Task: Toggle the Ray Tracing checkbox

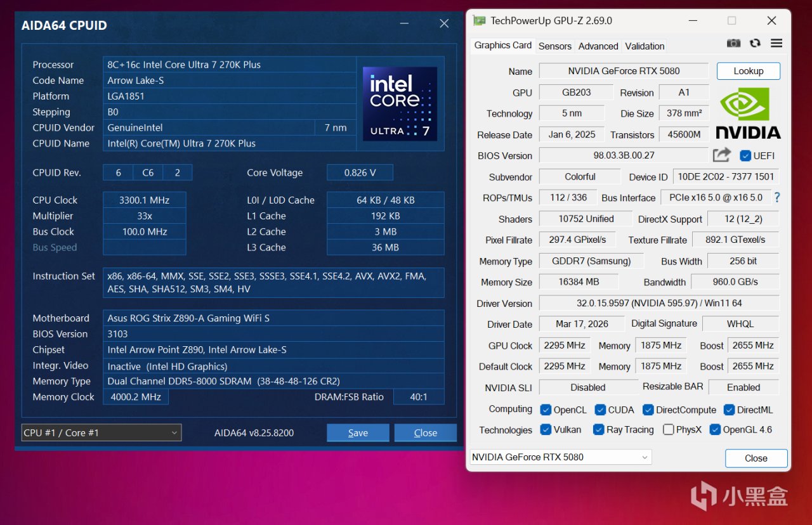Action: [x=598, y=429]
